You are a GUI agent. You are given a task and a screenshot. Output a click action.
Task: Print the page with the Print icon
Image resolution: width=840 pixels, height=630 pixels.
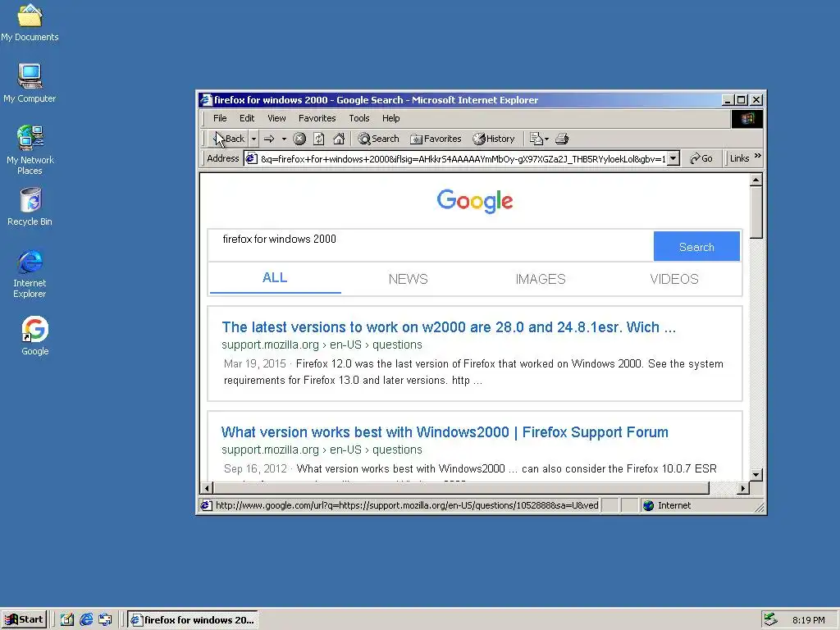(561, 139)
